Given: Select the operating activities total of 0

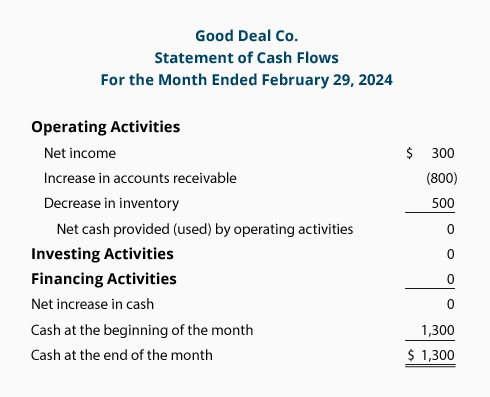Looking at the screenshot, I should point(450,229).
